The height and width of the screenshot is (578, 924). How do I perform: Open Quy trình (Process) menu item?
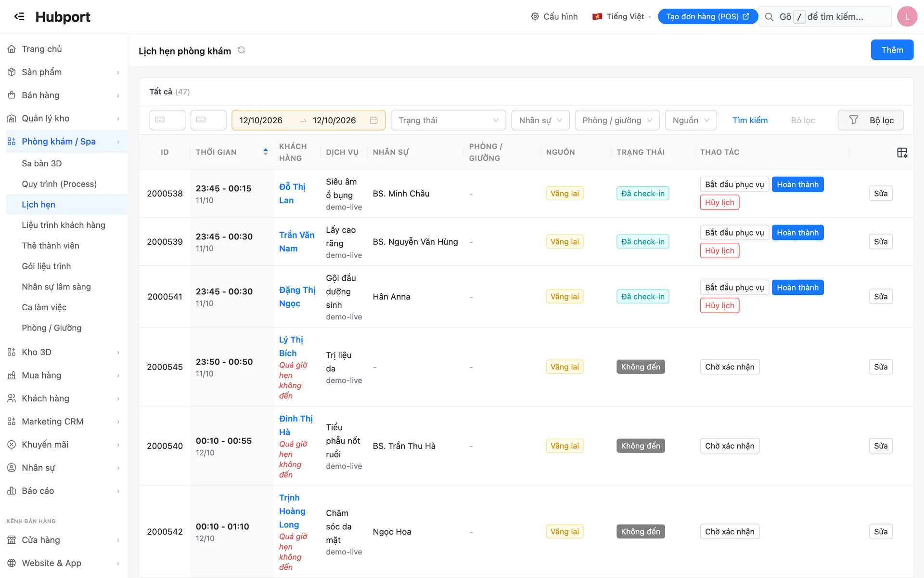click(x=59, y=184)
